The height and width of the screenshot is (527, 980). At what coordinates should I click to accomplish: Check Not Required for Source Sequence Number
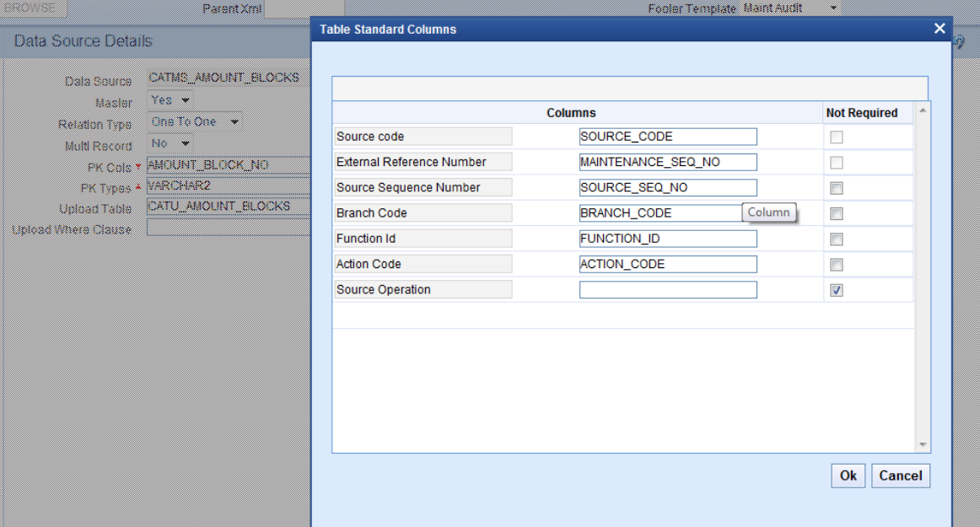(x=837, y=188)
